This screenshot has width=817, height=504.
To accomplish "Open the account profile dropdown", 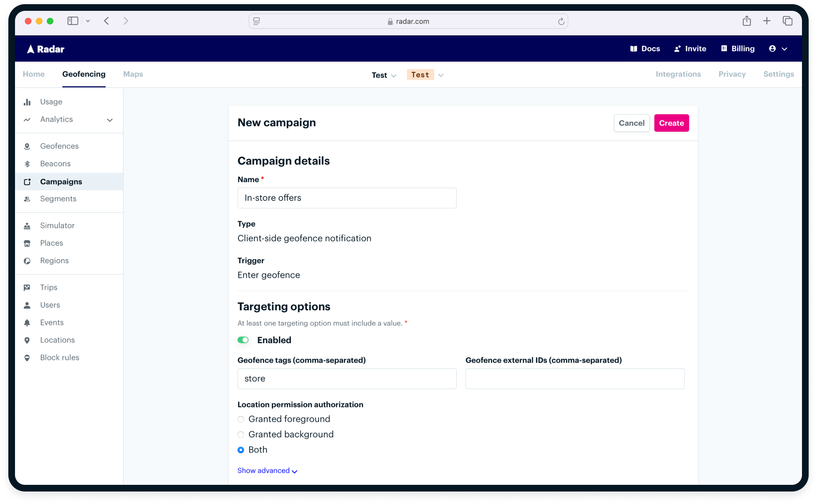I will point(778,49).
